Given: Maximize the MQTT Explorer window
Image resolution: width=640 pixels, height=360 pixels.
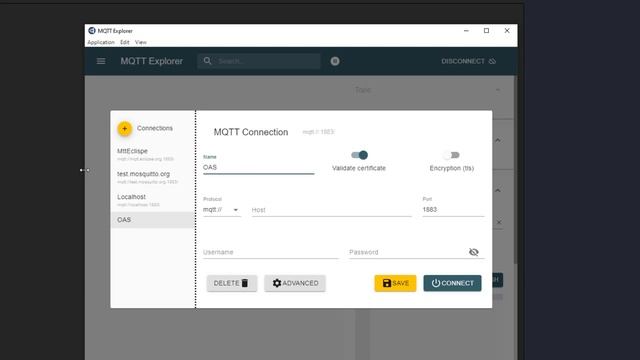Looking at the screenshot, I should pyautogui.click(x=486, y=31).
